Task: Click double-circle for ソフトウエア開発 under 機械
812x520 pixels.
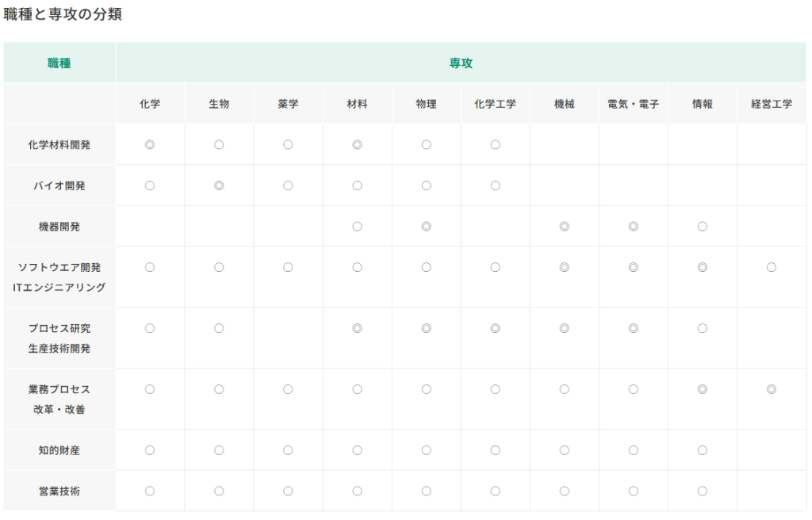Action: pos(565,267)
